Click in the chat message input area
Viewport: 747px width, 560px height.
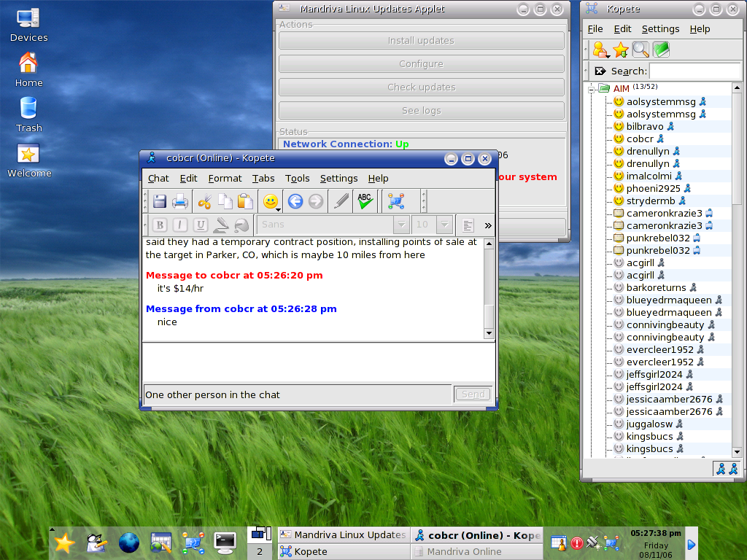(x=318, y=362)
